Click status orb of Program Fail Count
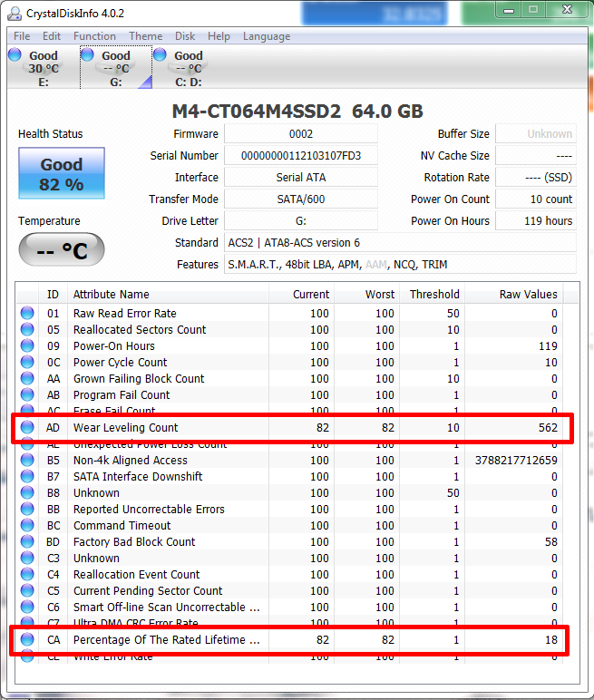This screenshot has width=594, height=700. pos(27,394)
